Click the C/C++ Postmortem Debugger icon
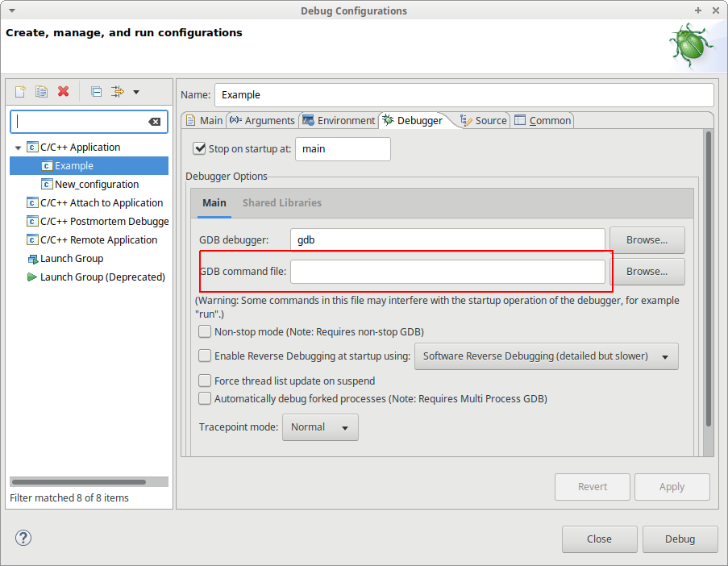The image size is (728, 566). [x=32, y=222]
